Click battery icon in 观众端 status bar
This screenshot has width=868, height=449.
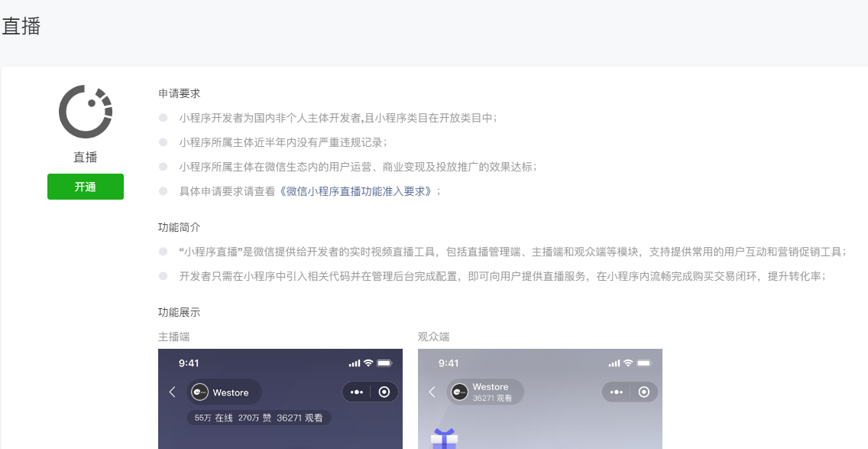pyautogui.click(x=644, y=363)
